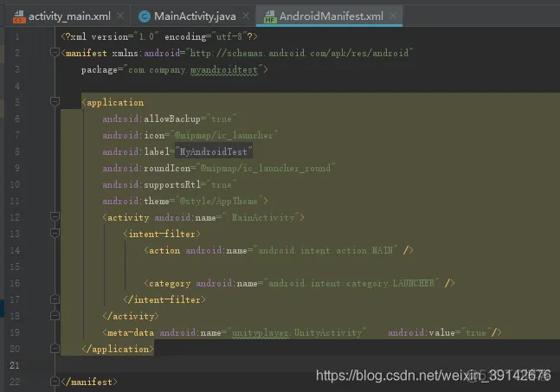560x392 pixels.
Task: Click line number 15 in the gutter
Action: click(x=15, y=267)
